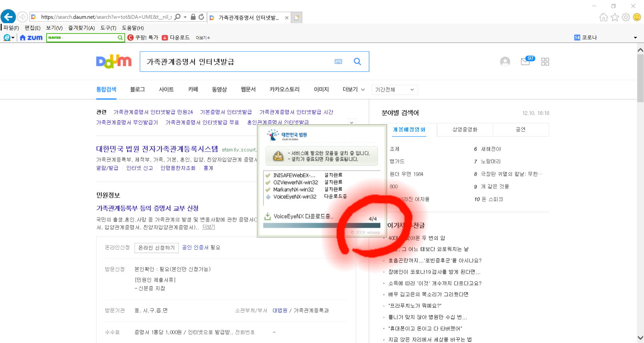Select the 사이트 tab
This screenshot has width=644, height=343.
166,89
